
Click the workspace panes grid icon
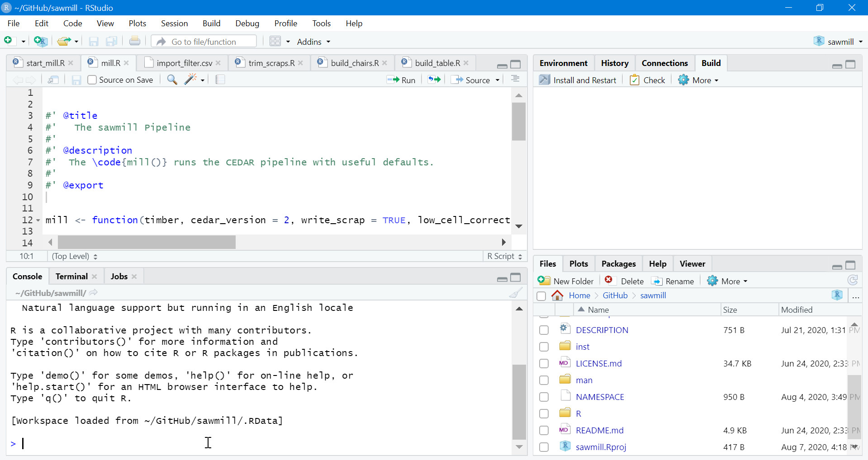pyautogui.click(x=275, y=41)
